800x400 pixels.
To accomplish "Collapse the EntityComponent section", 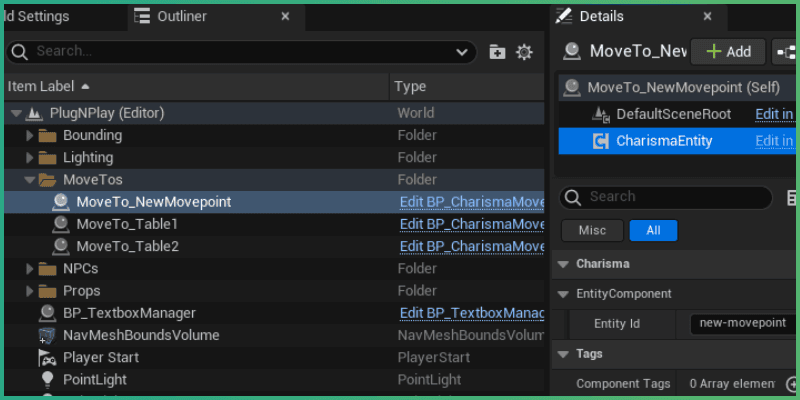I will click(x=563, y=294).
